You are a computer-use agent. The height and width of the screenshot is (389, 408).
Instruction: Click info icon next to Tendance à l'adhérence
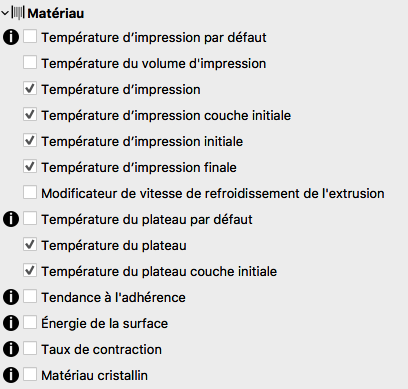[x=11, y=297]
